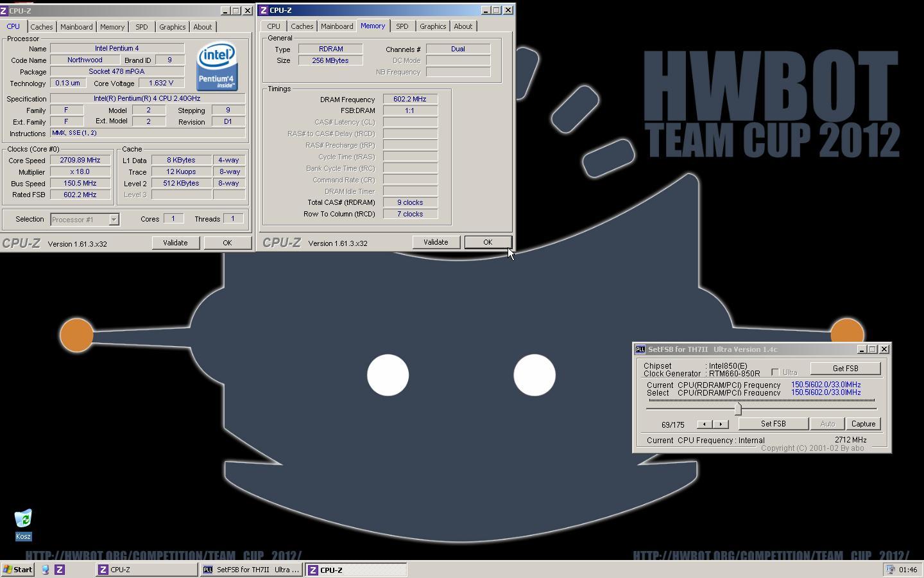Image resolution: width=924 pixels, height=578 pixels.
Task: Open Mainboard tab in right CPU-Z window
Action: (337, 26)
